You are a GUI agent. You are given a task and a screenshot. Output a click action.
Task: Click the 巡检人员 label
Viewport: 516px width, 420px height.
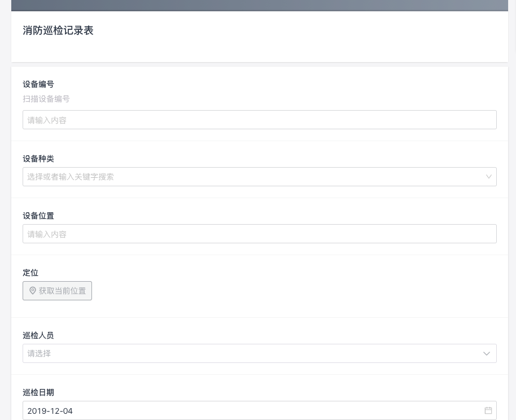(x=38, y=335)
